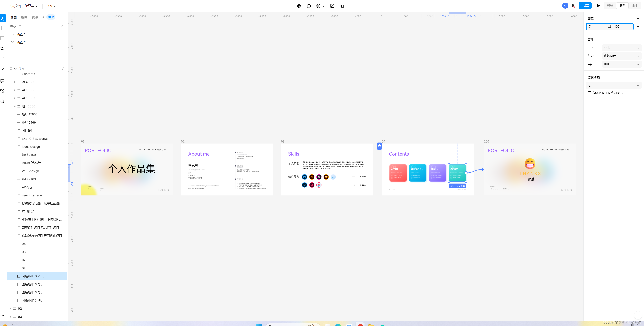Select the Rectangle shape tool
The image size is (644, 326).
coord(3,38)
